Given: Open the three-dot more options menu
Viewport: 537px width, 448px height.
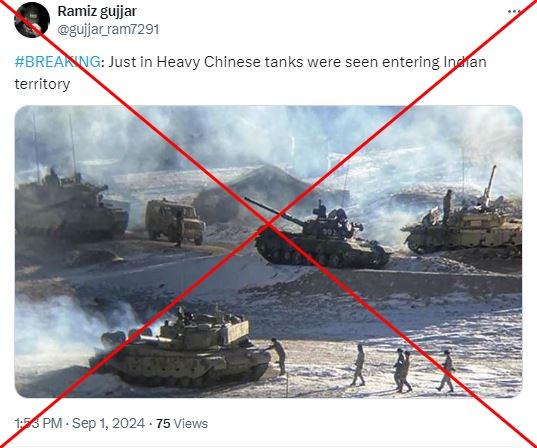Looking at the screenshot, I should click(x=513, y=12).
